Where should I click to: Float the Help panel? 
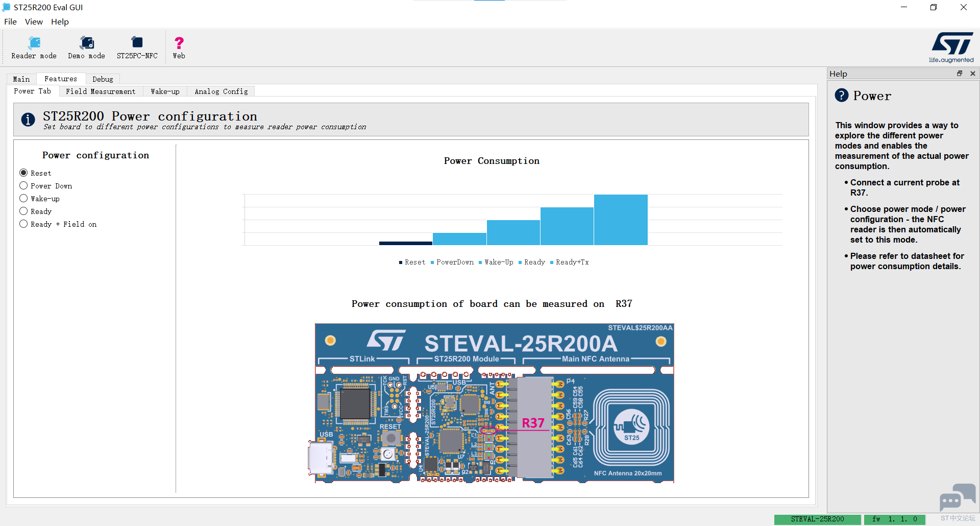960,74
